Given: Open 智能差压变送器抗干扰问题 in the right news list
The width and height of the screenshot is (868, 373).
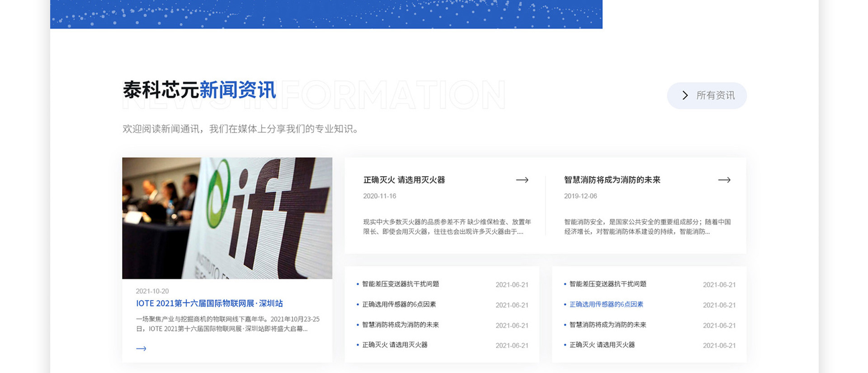Looking at the screenshot, I should (608, 284).
